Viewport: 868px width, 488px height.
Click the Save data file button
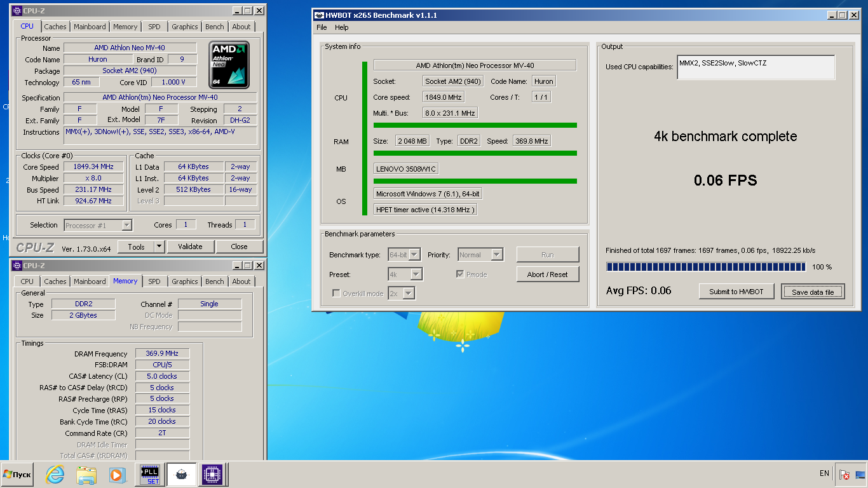(x=813, y=292)
